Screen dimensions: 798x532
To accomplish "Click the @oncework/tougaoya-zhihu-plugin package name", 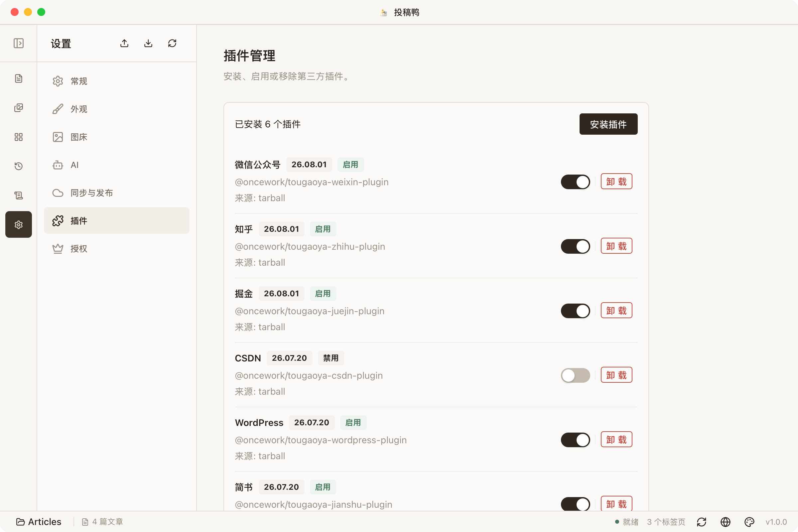I will pos(310,246).
